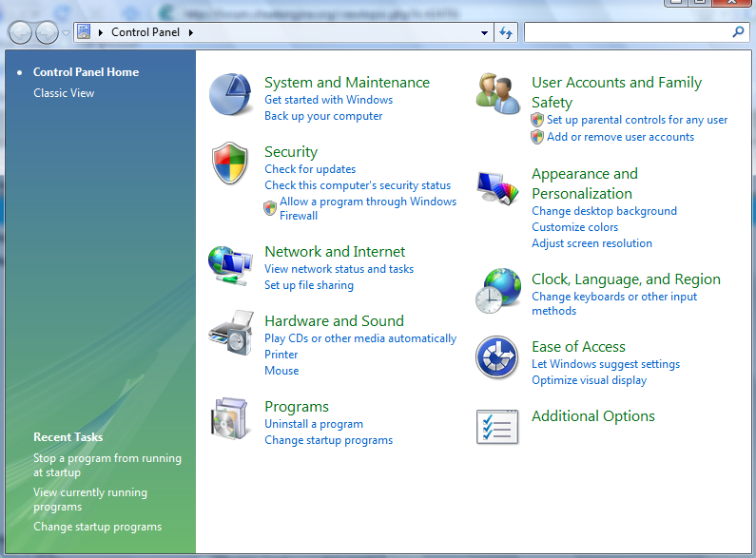756x558 pixels.
Task: Open Change startup programs under Programs
Action: [x=328, y=440]
